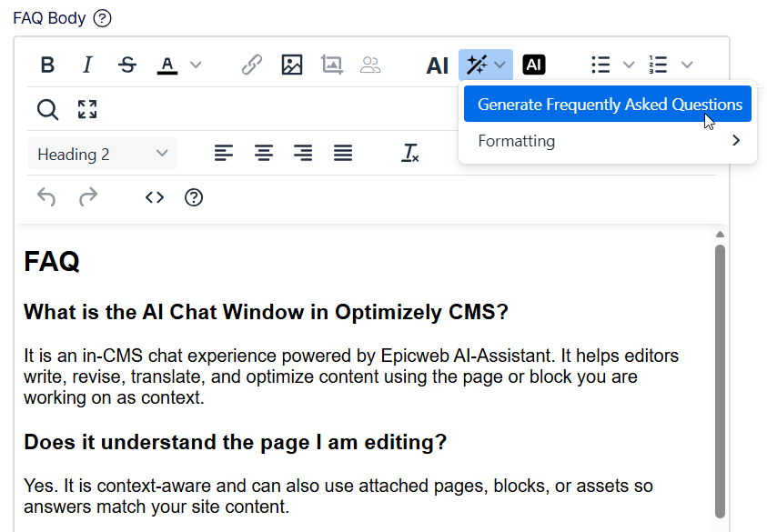767x532 pixels.
Task: Click the personalized content people icon
Action: (370, 65)
